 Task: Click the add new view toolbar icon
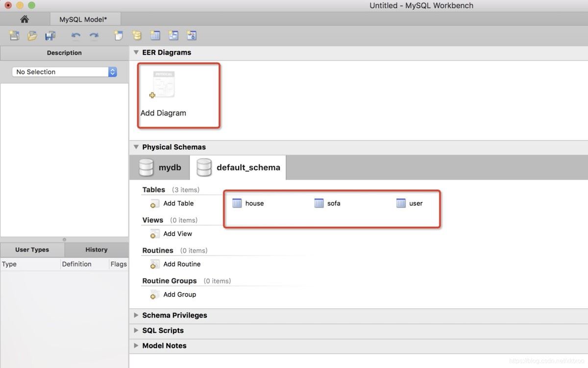coord(173,35)
